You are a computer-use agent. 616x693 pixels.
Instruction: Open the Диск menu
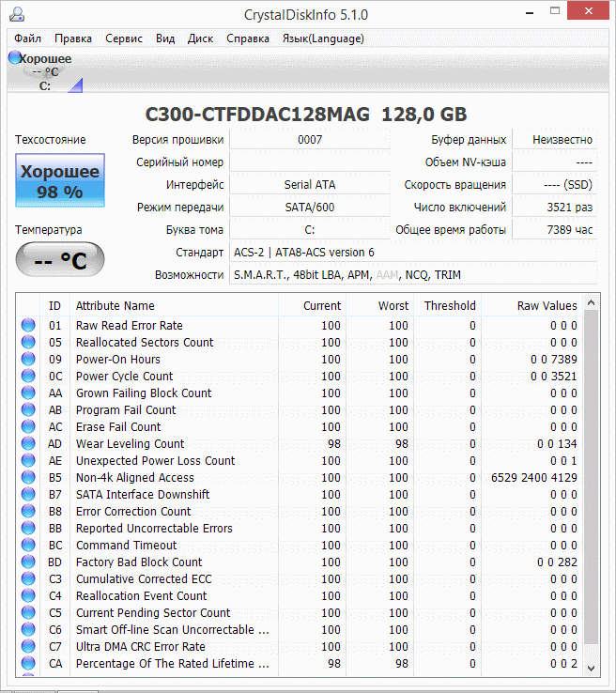click(200, 38)
